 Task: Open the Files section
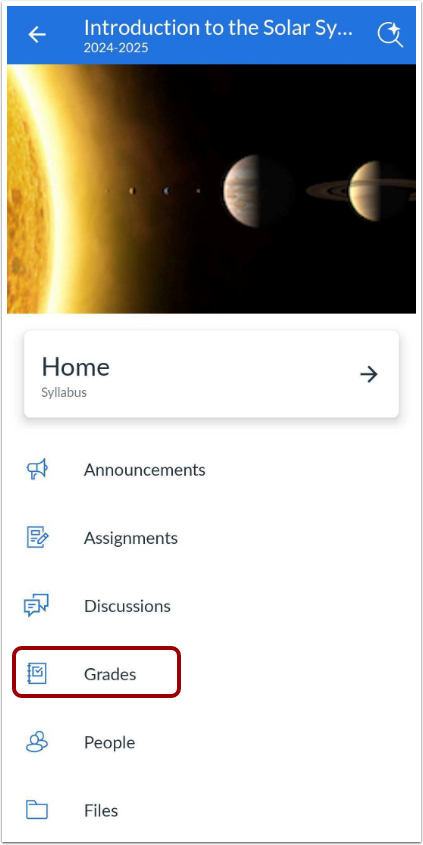(x=211, y=810)
